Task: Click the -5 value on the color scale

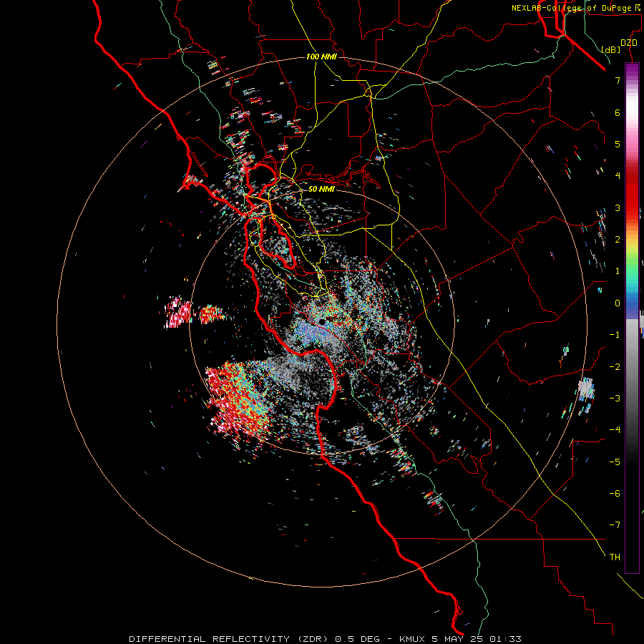Action: [x=615, y=462]
